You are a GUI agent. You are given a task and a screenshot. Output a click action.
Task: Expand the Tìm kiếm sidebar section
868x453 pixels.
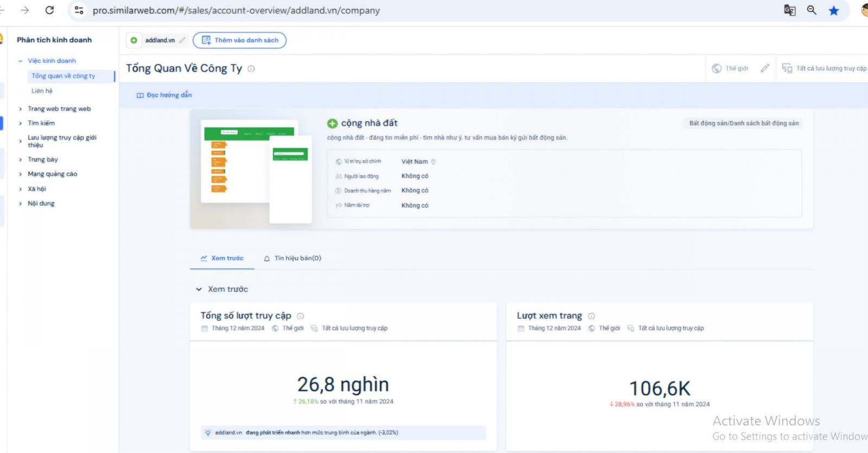coord(21,124)
